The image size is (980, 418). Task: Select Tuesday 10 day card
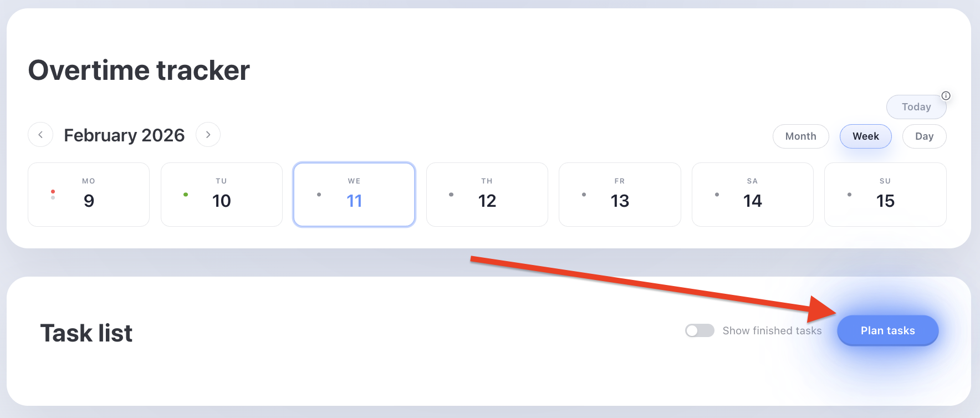tap(222, 195)
